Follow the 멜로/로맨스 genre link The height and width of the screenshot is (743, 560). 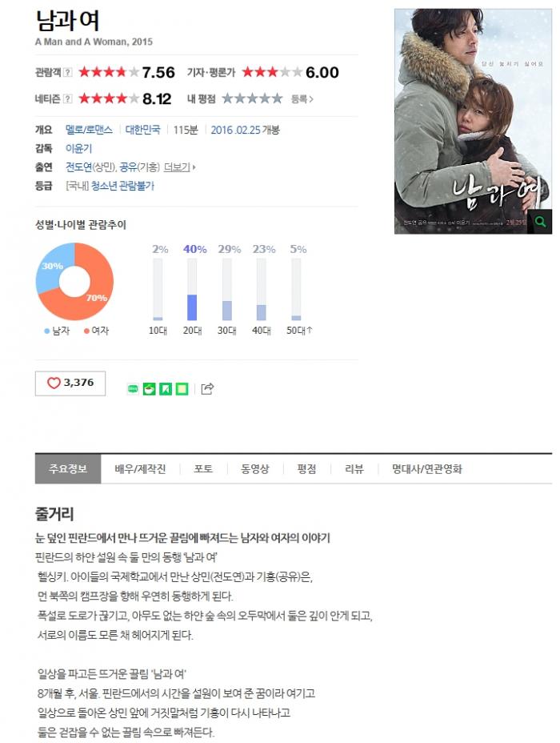(89, 130)
